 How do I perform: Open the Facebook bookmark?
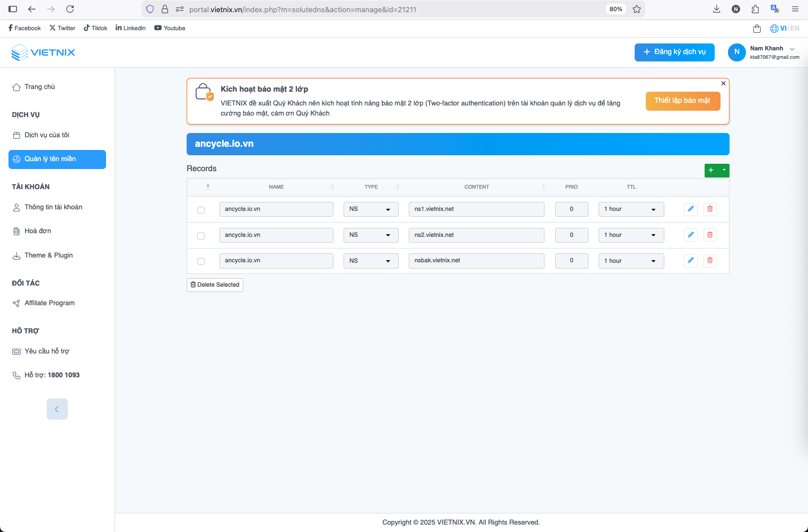(24, 28)
